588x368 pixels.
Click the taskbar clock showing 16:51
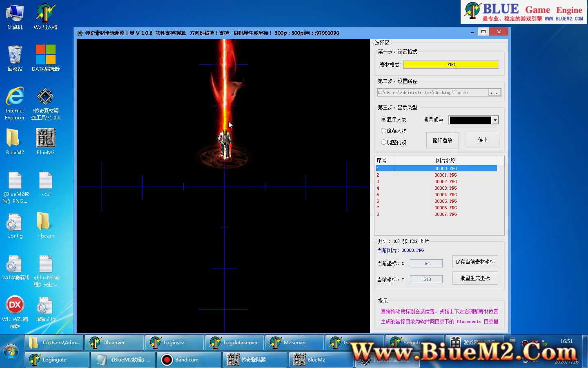(566, 341)
